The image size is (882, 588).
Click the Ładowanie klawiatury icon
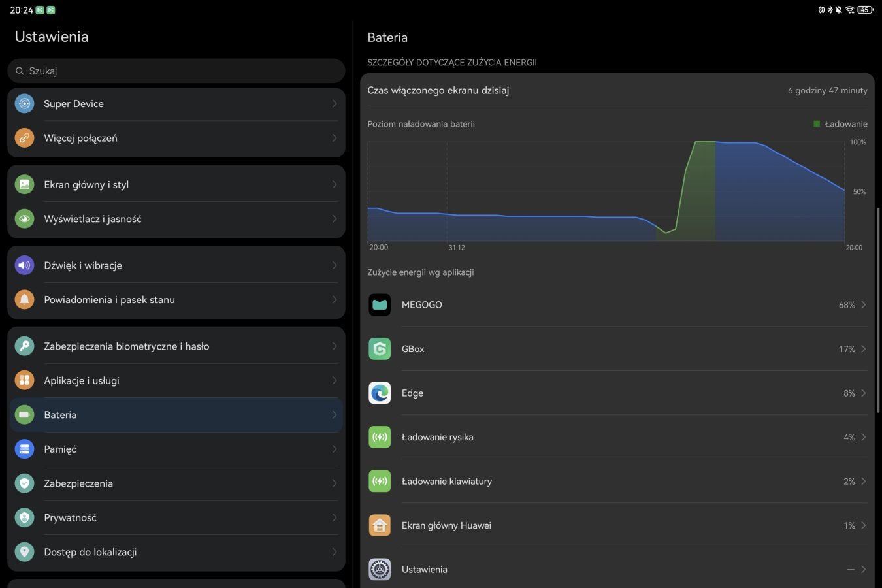pyautogui.click(x=380, y=481)
